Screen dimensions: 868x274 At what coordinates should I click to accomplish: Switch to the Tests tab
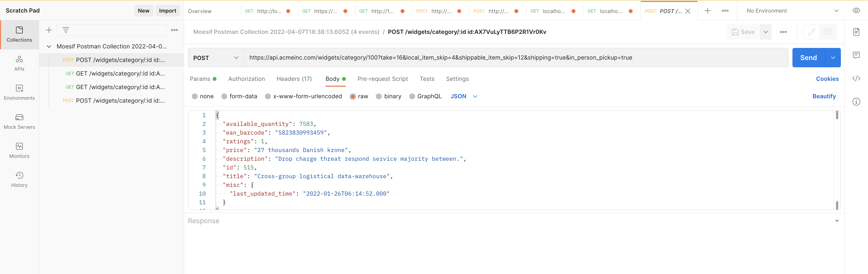tap(427, 79)
